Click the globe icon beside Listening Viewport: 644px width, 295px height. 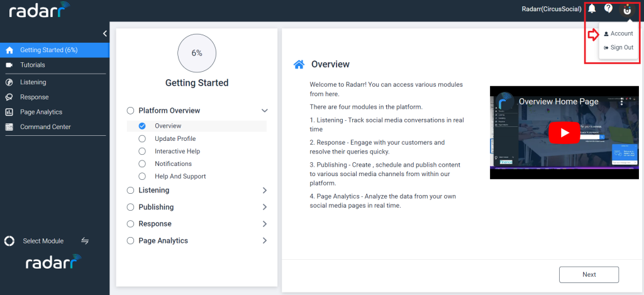(9, 82)
